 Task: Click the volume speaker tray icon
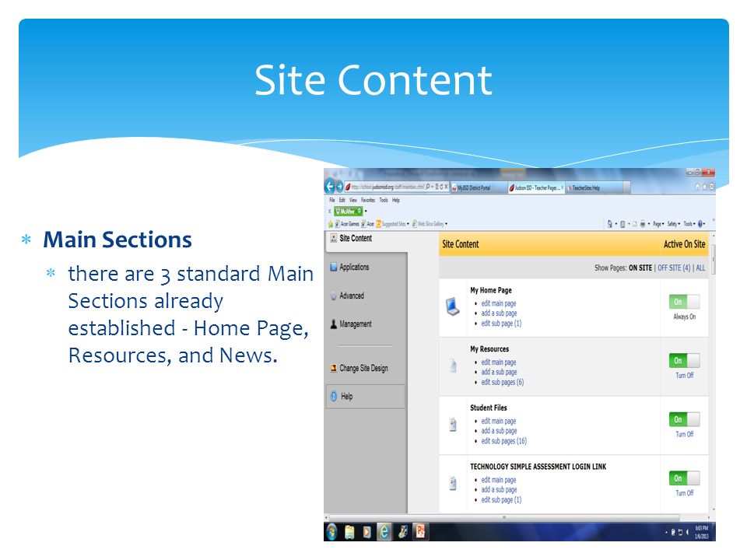(x=687, y=532)
